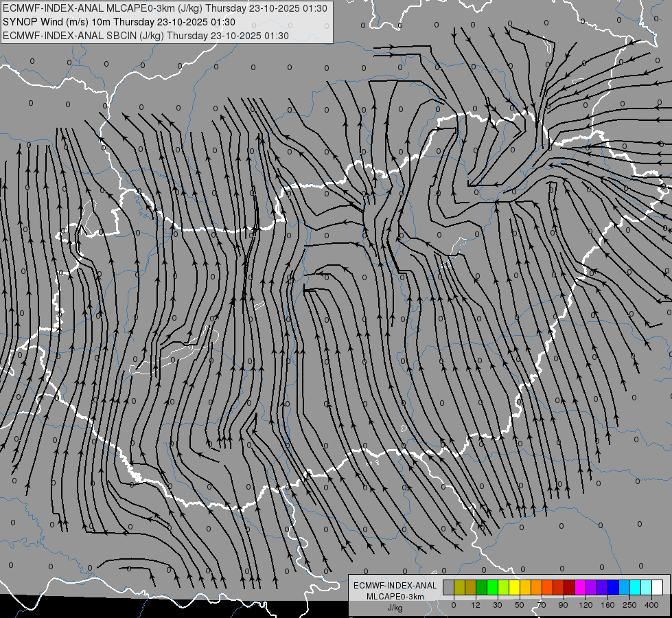Image resolution: width=672 pixels, height=618 pixels.
Task: Pick the magenta legend swatch
Action: (580, 587)
